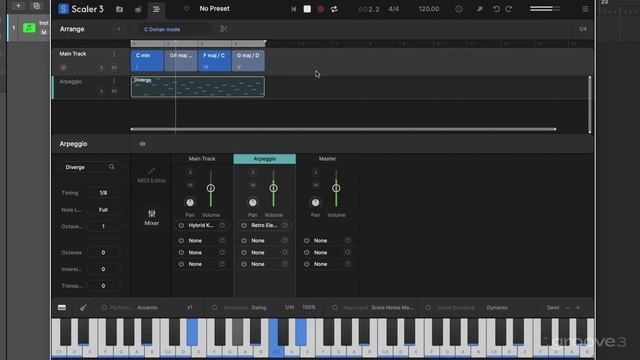Click the settings icon next to Retro Ele...
640x360 pixels.
tap(285, 225)
